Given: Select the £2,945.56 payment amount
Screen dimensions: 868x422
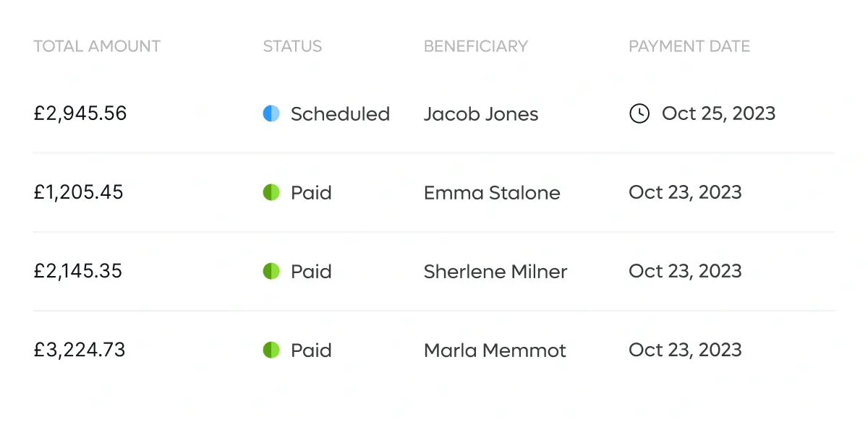Looking at the screenshot, I should pos(80,113).
